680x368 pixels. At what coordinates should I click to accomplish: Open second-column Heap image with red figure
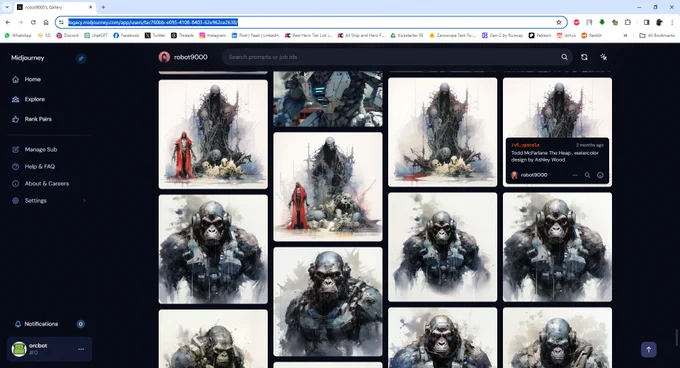[328, 187]
